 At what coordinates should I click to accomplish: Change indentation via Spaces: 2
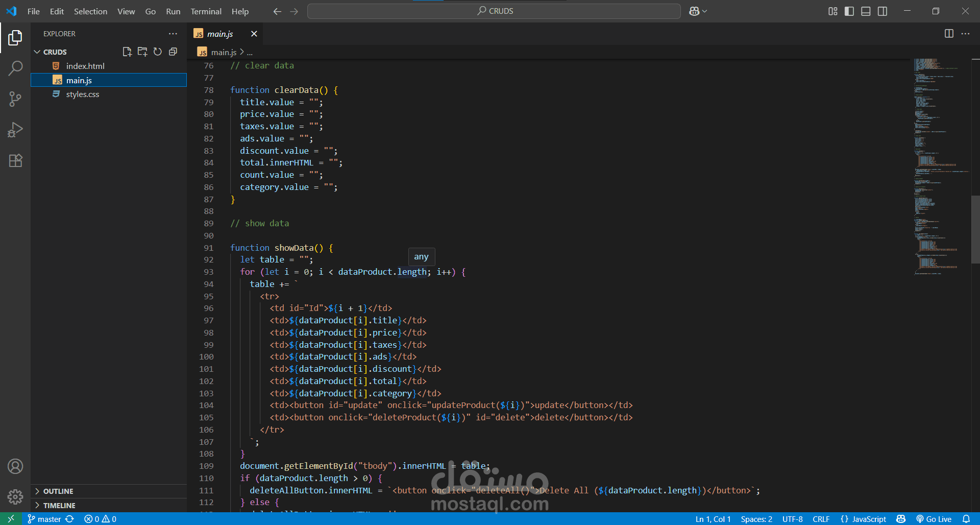point(756,519)
